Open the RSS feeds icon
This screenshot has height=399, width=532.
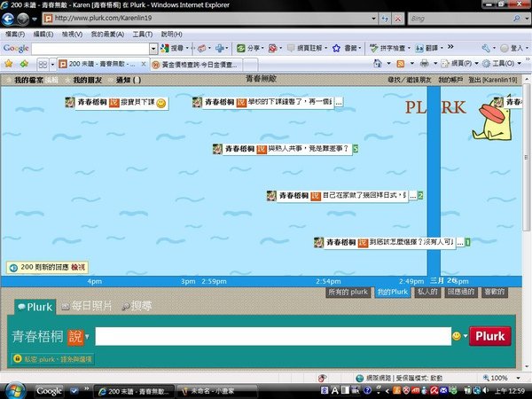pyautogui.click(x=401, y=64)
